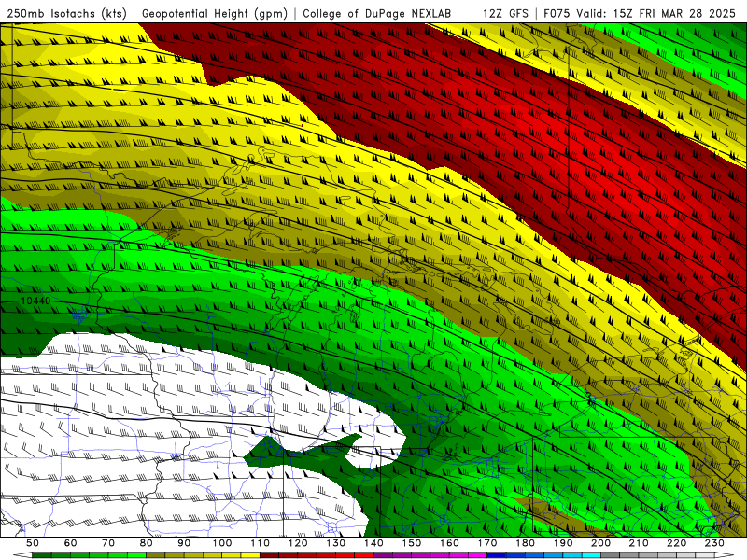This screenshot has width=747, height=560.
Task: Select the bright green swatch just before 80
Action: click(136, 555)
